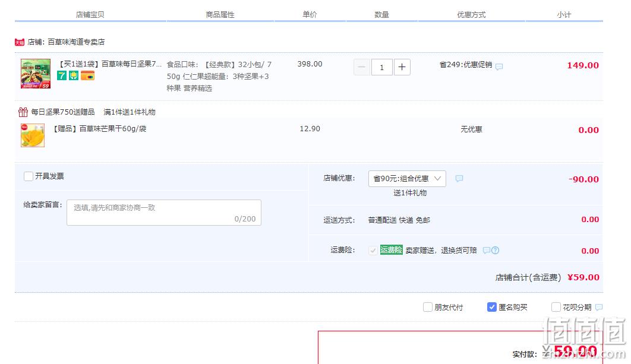Click the comment icon next to 花呗分期
631x364 pixels.
click(599, 307)
